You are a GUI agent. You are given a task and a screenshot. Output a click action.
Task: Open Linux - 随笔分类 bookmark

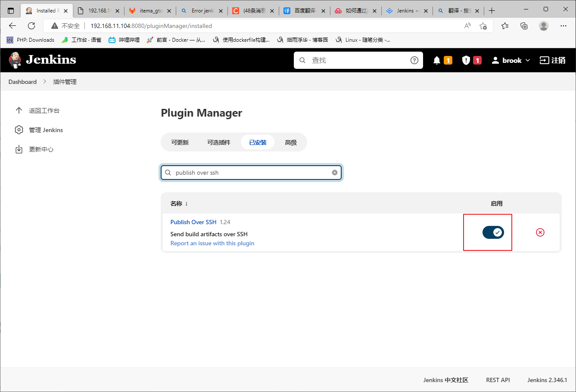(x=363, y=40)
